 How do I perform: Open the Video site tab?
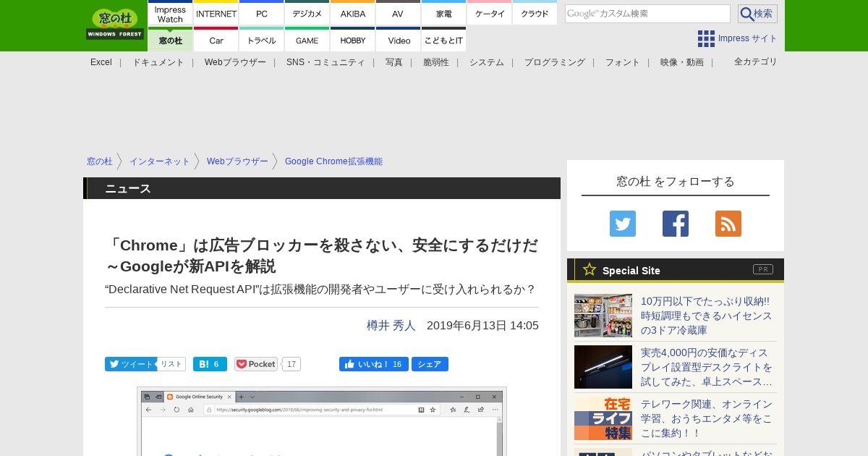click(398, 40)
